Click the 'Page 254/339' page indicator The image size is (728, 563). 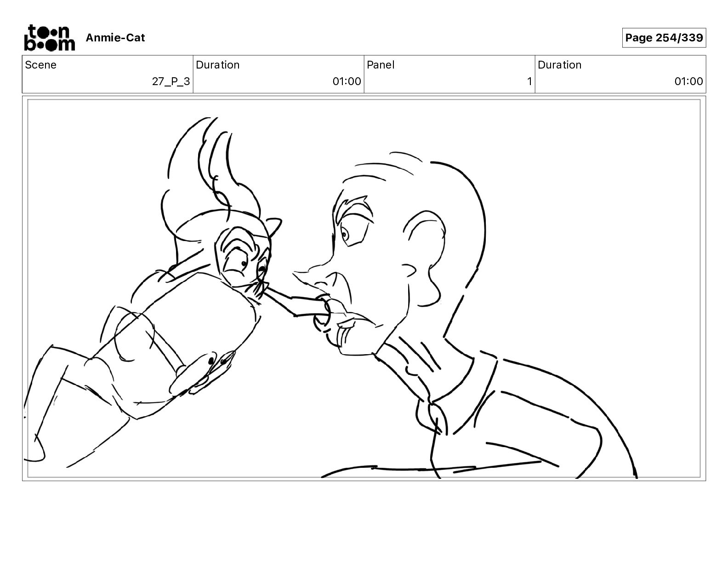[664, 38]
